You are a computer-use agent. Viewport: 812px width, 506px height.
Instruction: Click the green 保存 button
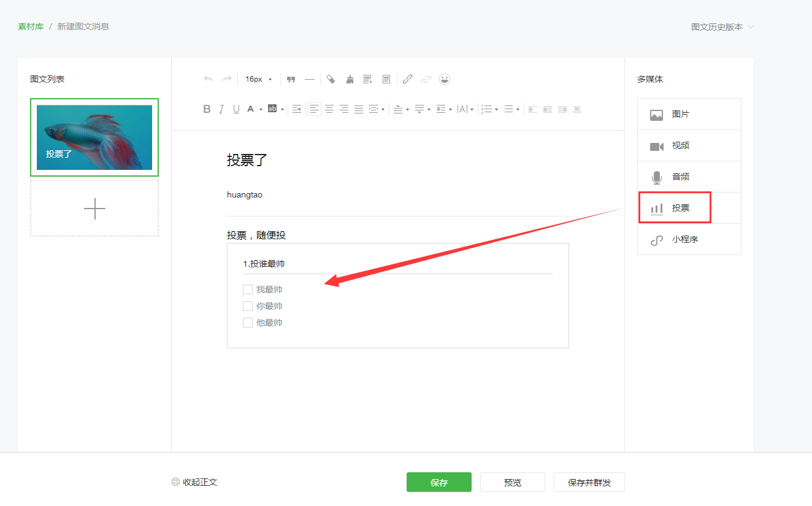tap(439, 482)
